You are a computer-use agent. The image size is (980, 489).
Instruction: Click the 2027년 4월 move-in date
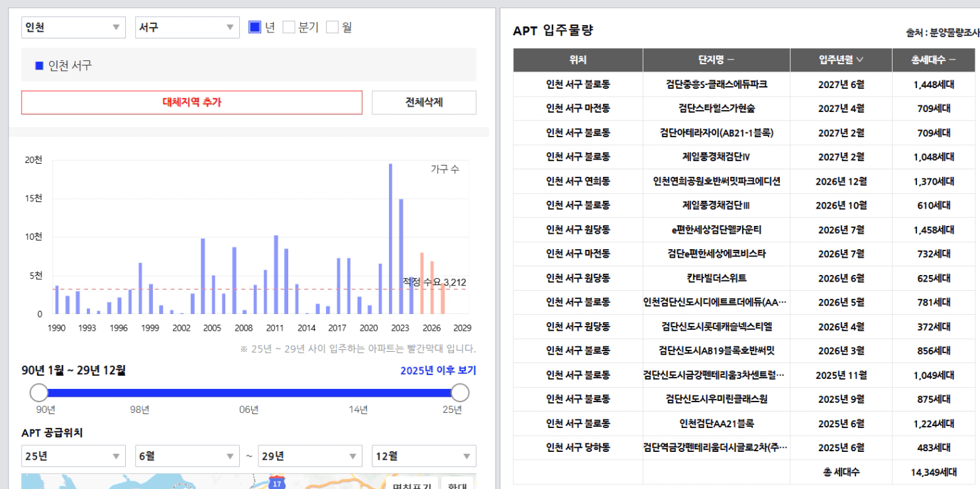841,109
